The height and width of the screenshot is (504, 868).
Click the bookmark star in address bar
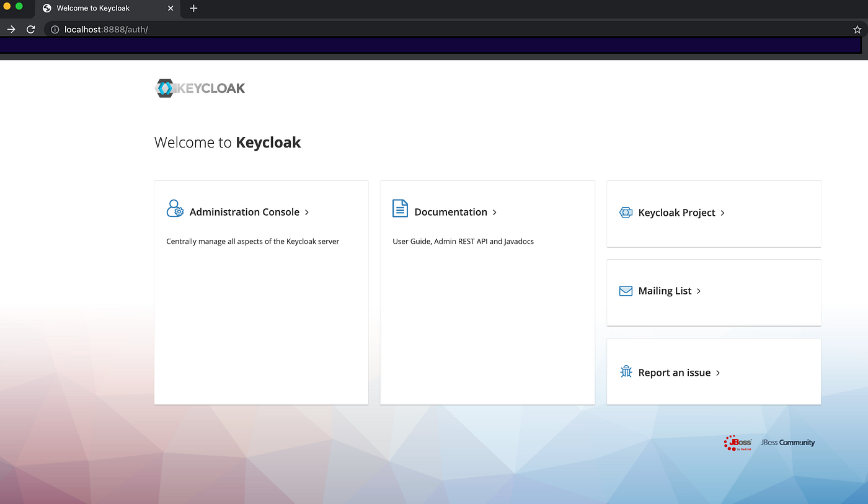click(x=857, y=29)
